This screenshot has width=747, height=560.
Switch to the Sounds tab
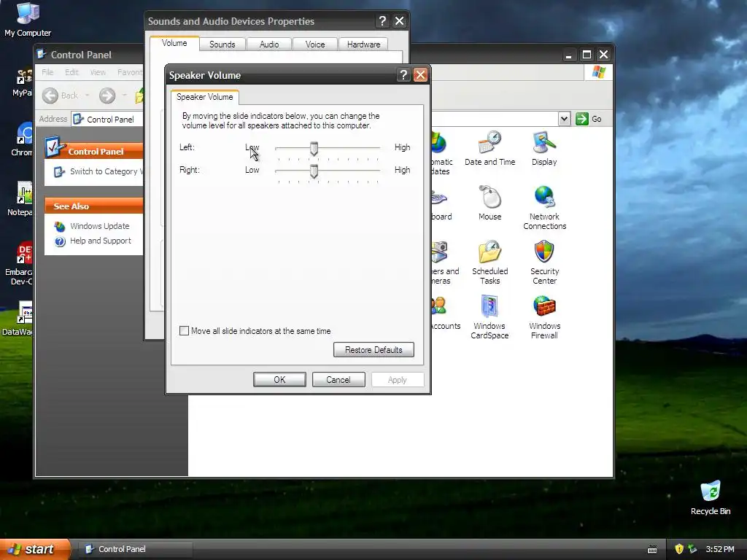pyautogui.click(x=222, y=44)
